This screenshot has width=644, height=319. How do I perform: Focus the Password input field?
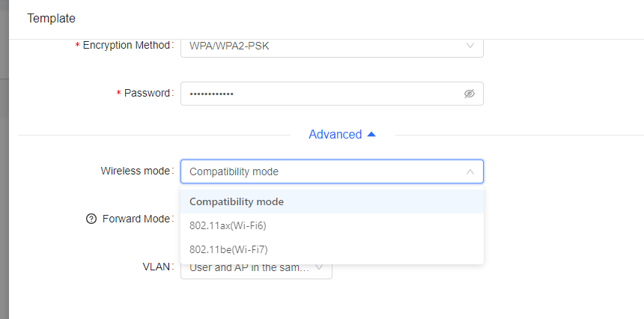332,94
